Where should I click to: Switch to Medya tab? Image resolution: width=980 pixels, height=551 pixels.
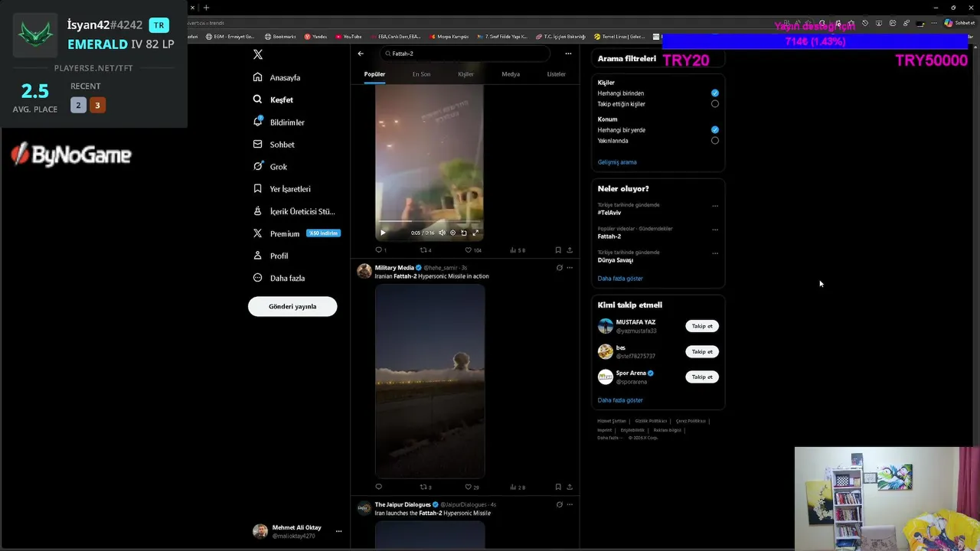click(x=511, y=74)
